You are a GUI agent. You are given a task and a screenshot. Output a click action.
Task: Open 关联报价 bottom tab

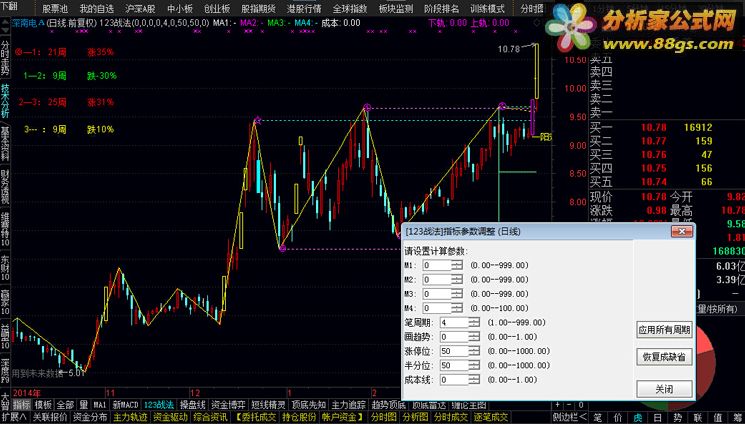[x=50, y=417]
